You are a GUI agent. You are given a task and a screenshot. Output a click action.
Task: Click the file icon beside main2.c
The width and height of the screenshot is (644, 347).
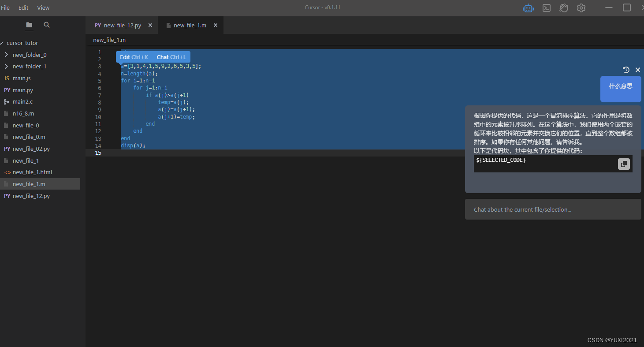click(x=6, y=101)
